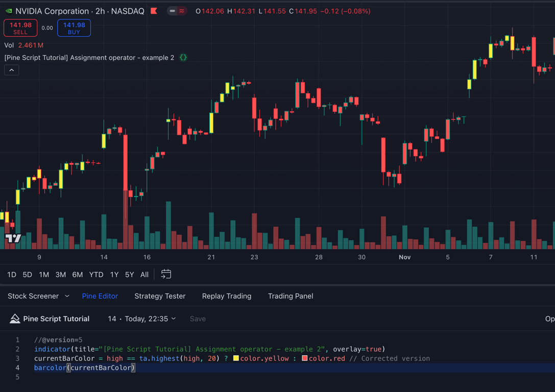This screenshot has width=555, height=392.
Task: Expand the Stock Screener dropdown arrow
Action: click(x=67, y=296)
